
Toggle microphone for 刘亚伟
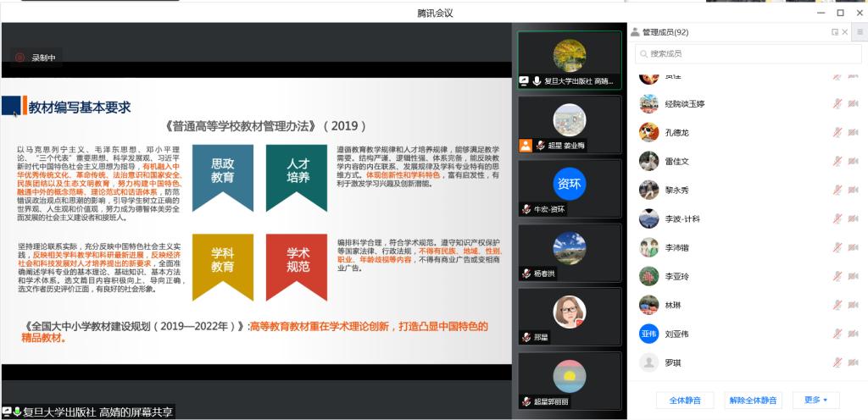tap(837, 334)
